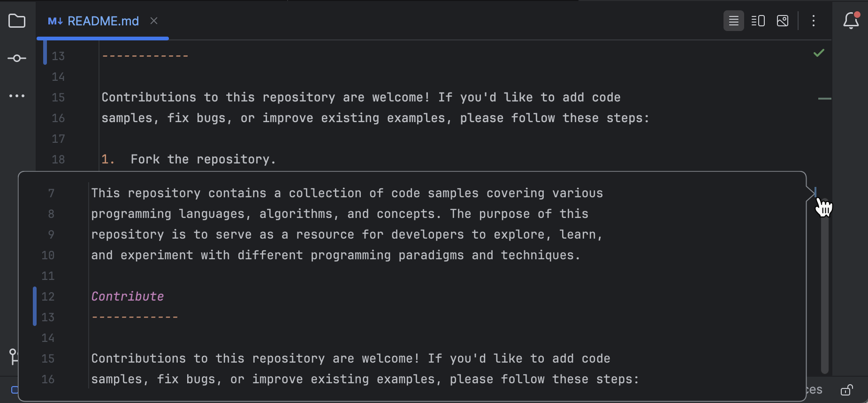The height and width of the screenshot is (403, 868).
Task: Click line number 18 in the gutter
Action: pos(59,159)
